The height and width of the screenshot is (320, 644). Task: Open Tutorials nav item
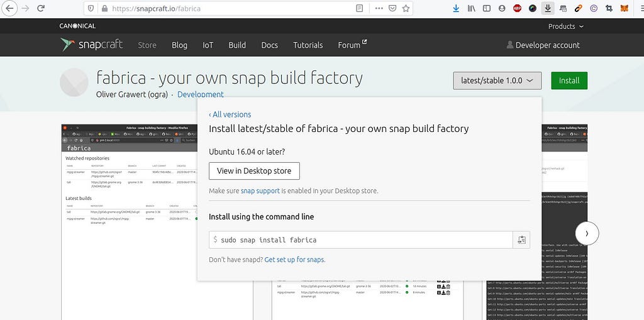tap(308, 45)
